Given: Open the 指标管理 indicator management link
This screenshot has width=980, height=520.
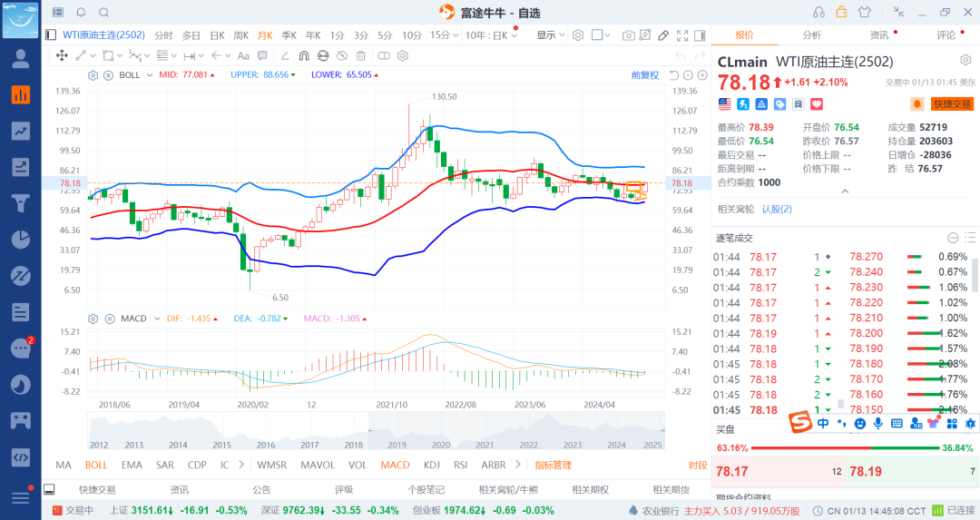Looking at the screenshot, I should coord(553,465).
